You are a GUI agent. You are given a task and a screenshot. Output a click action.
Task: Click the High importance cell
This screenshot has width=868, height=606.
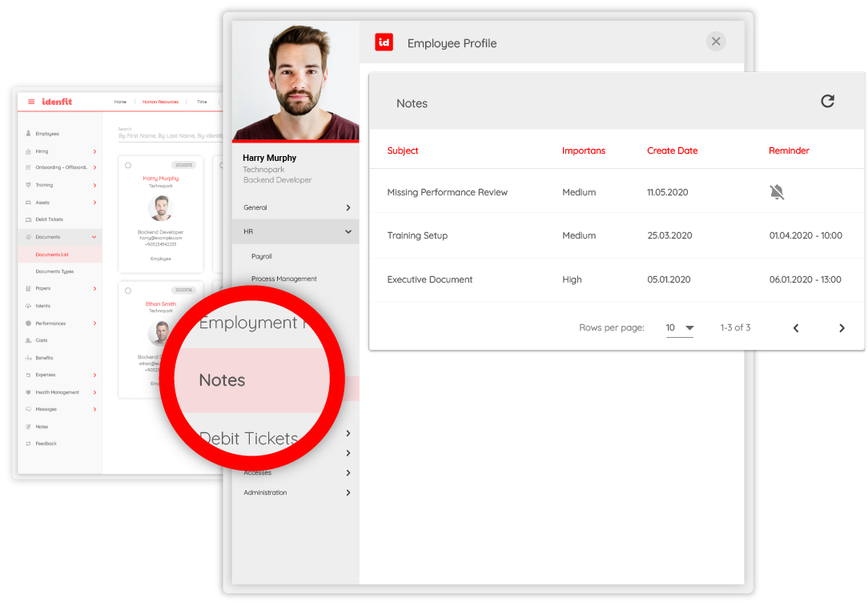[572, 279]
